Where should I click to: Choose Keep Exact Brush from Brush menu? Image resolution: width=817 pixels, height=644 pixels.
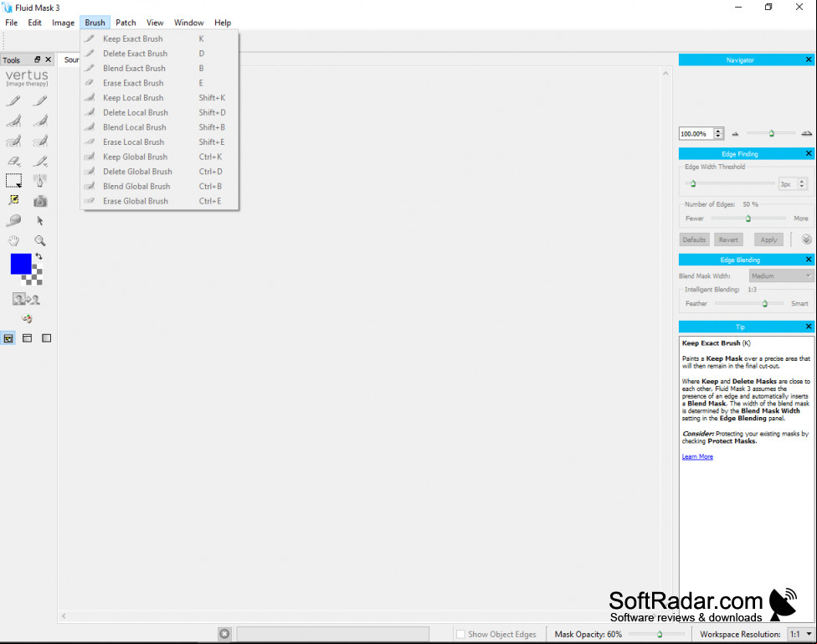[x=159, y=39]
